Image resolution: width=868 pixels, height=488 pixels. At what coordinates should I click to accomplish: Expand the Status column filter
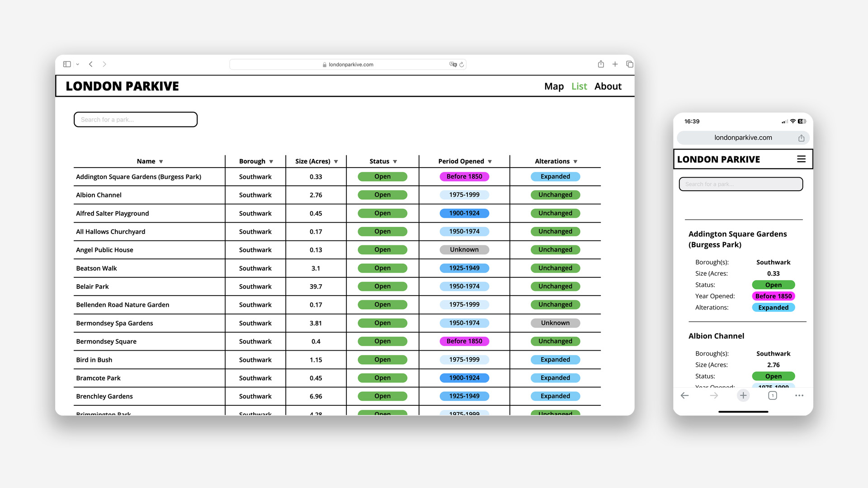tap(395, 162)
